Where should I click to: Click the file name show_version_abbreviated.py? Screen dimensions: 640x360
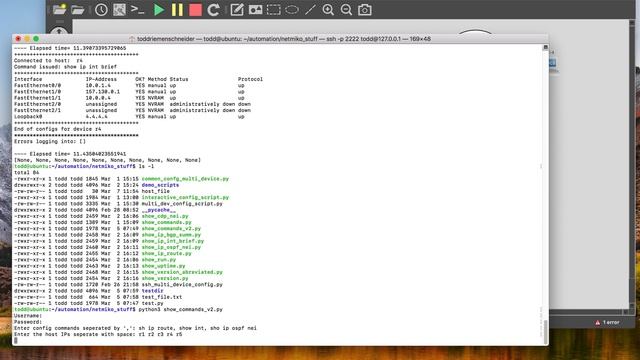[x=182, y=272]
